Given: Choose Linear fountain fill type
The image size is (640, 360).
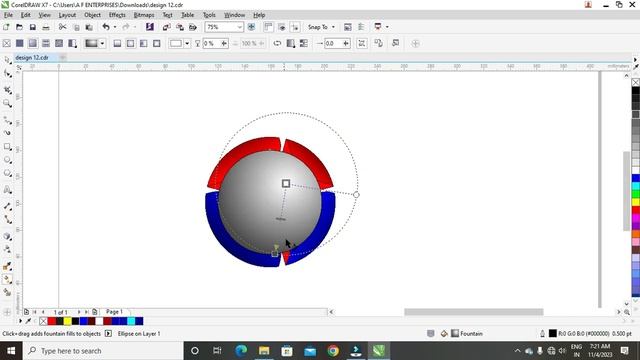Looking at the screenshot, I should pyautogui.click(x=117, y=43).
